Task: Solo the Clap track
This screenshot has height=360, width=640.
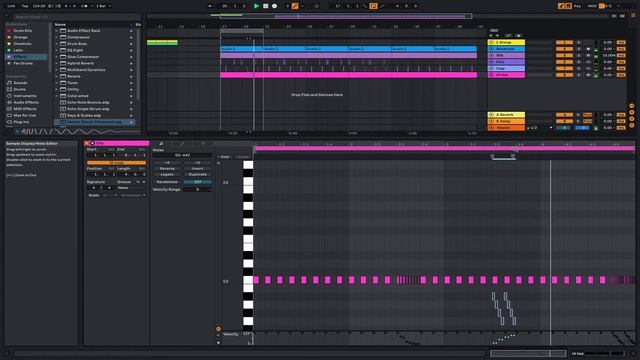Action: pos(579,69)
